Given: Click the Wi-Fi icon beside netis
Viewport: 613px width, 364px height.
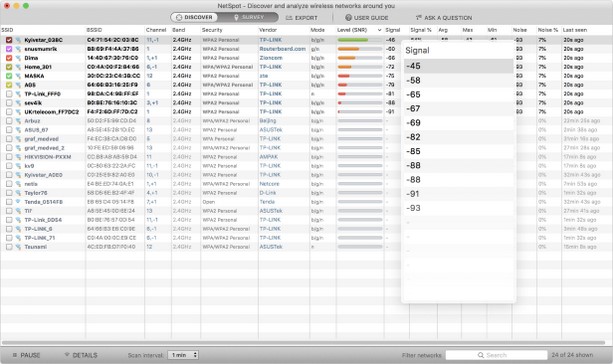Looking at the screenshot, I should click(x=18, y=184).
